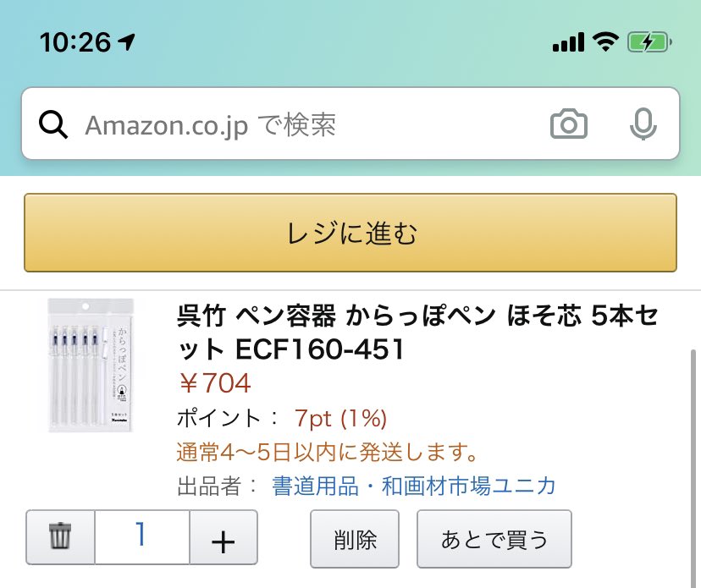This screenshot has height=588, width=701.
Task: Click the magnifying glass search icon
Action: tap(53, 124)
